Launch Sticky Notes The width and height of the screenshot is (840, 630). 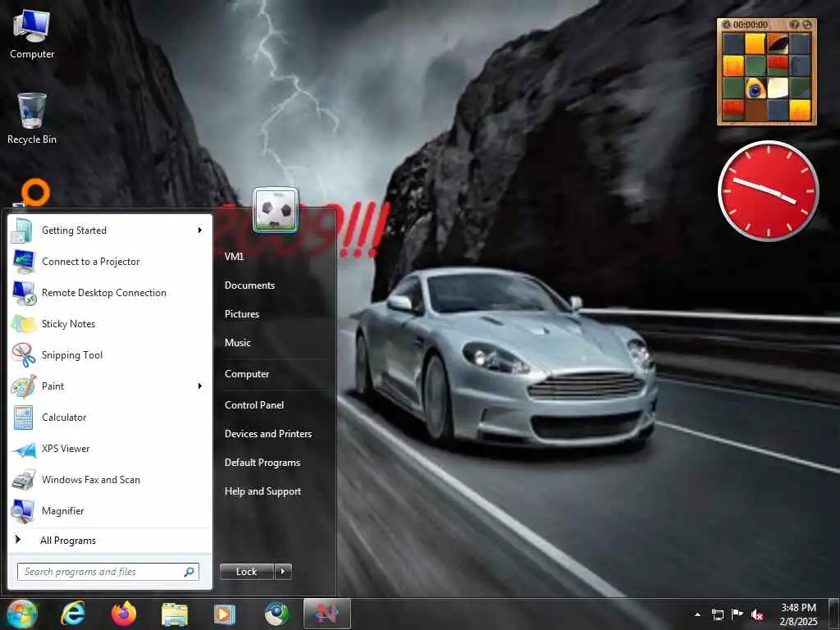(110, 323)
